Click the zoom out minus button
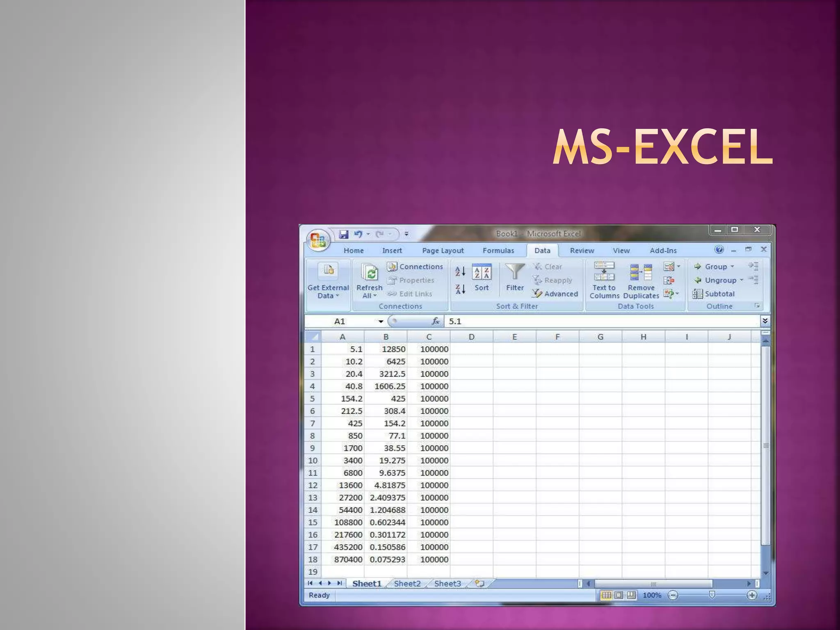Screen dimensions: 840x630 coord(673,595)
